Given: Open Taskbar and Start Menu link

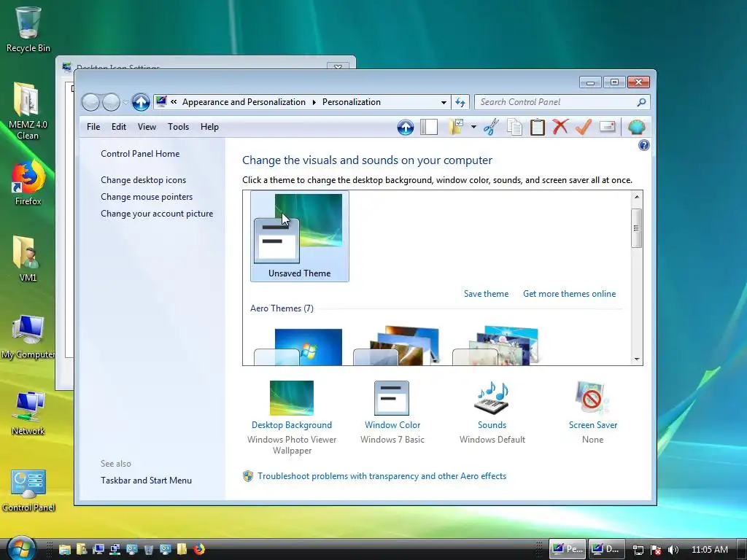Looking at the screenshot, I should (146, 481).
